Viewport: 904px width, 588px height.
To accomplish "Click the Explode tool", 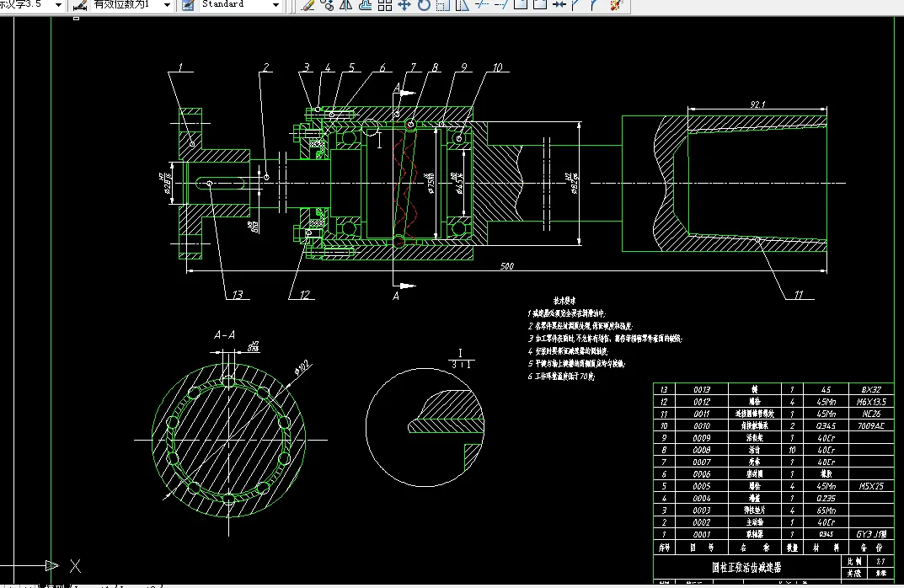I will point(616,5).
